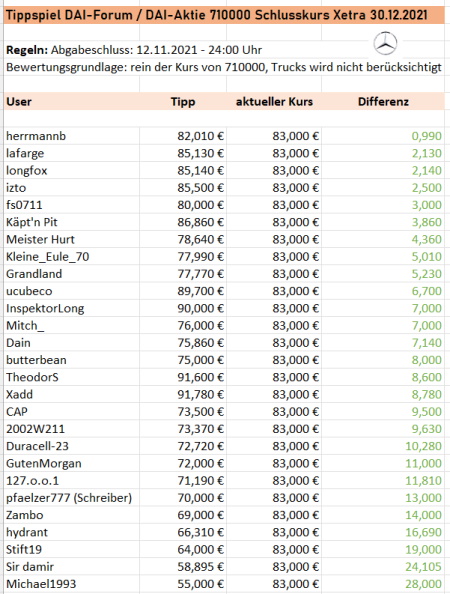Select the tip value '73,370 €'
This screenshot has width=450, height=594.
[200, 429]
